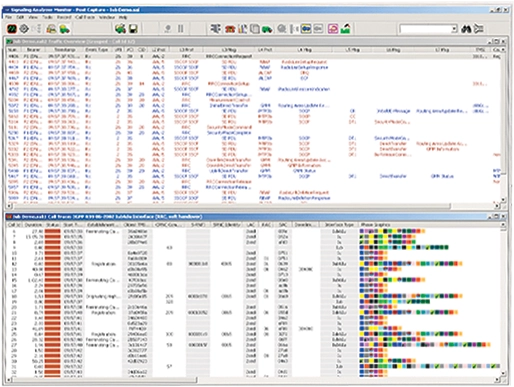The height and width of the screenshot is (387, 514).
Task: Click the diamond-shaped target toolbar icon
Action: coord(24,29)
